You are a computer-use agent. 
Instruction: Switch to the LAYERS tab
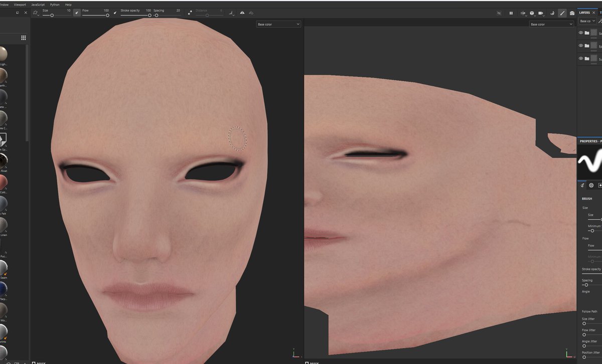click(584, 12)
